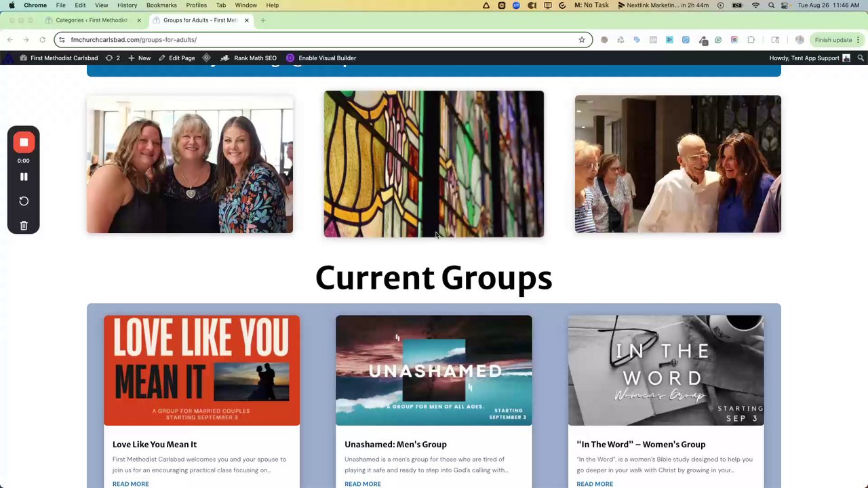Image resolution: width=868 pixels, height=488 pixels.
Task: Open the History menu
Action: pyautogui.click(x=127, y=5)
